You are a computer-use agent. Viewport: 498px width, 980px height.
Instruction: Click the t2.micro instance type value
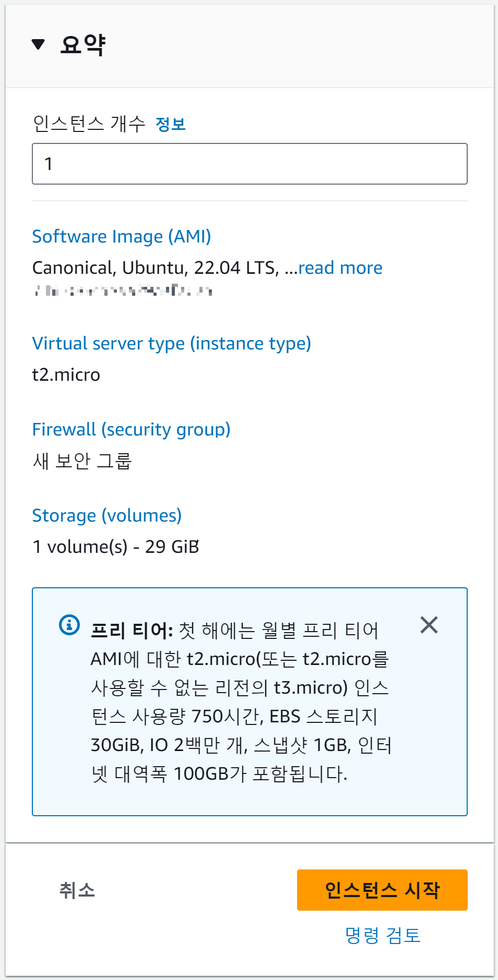[x=66, y=375]
